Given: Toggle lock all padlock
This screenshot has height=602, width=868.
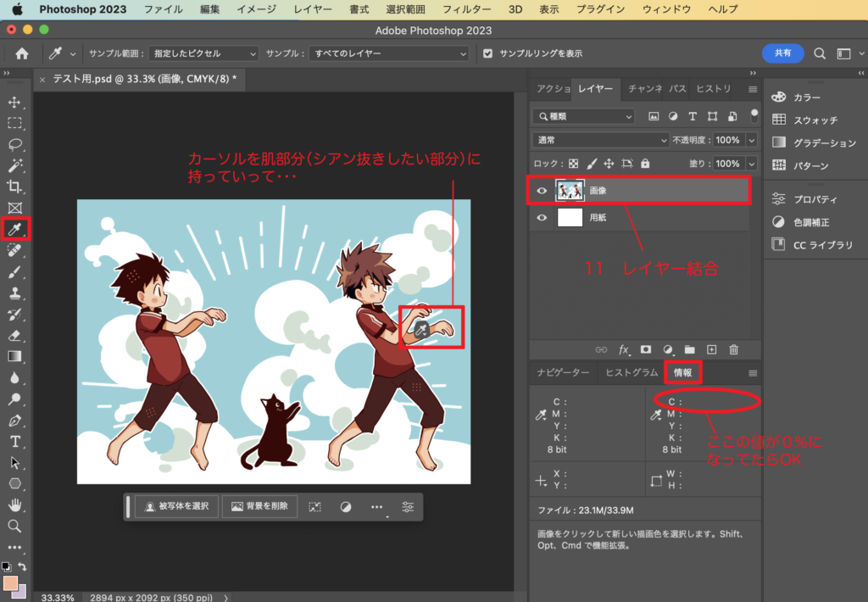Looking at the screenshot, I should tap(645, 164).
